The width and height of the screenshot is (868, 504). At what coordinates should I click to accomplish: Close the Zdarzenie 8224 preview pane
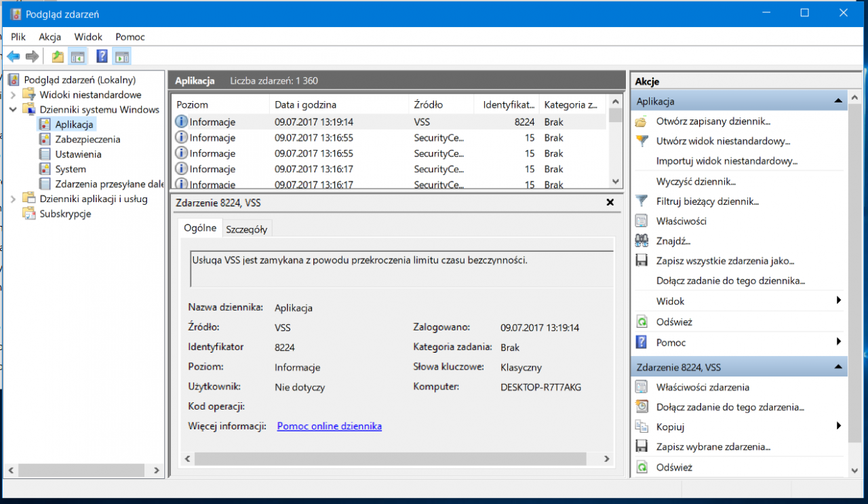(x=610, y=202)
